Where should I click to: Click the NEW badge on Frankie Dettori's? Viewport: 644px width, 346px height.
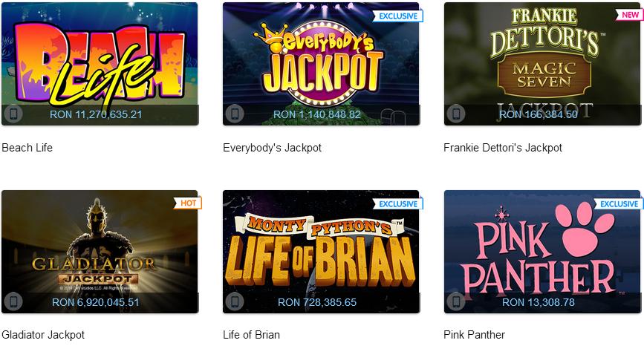(x=630, y=15)
